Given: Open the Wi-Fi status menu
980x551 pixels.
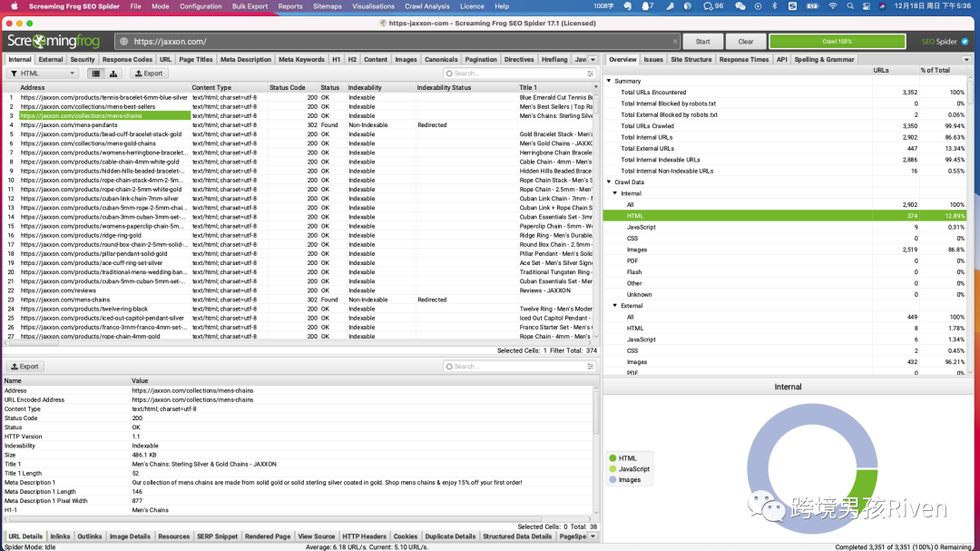Looking at the screenshot, I should coord(832,6).
